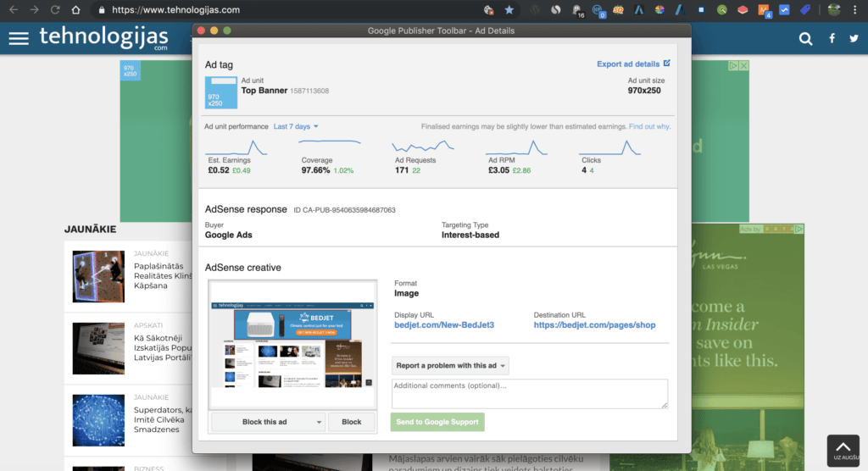The width and height of the screenshot is (868, 471).
Task: Open the site's Twitter icon
Action: coord(854,38)
